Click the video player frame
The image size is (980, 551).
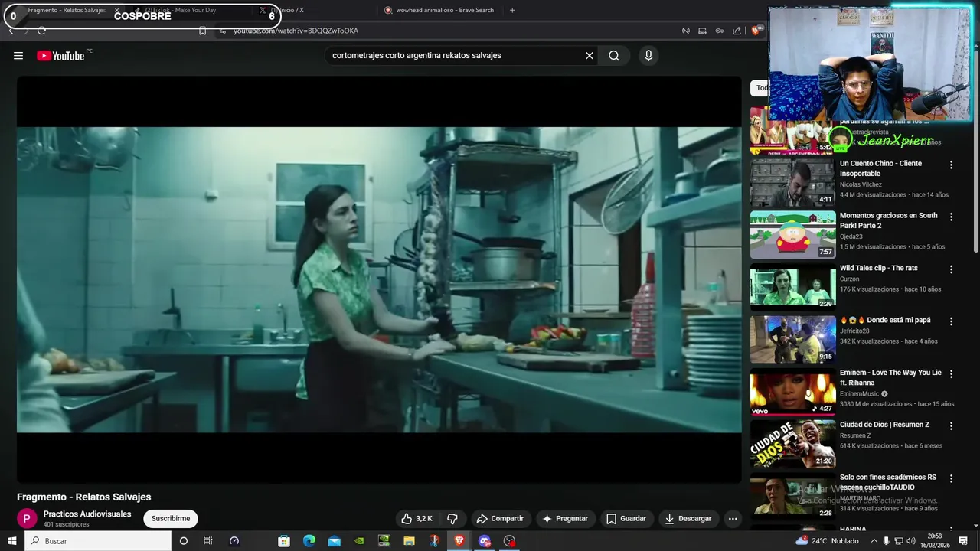pos(379,279)
